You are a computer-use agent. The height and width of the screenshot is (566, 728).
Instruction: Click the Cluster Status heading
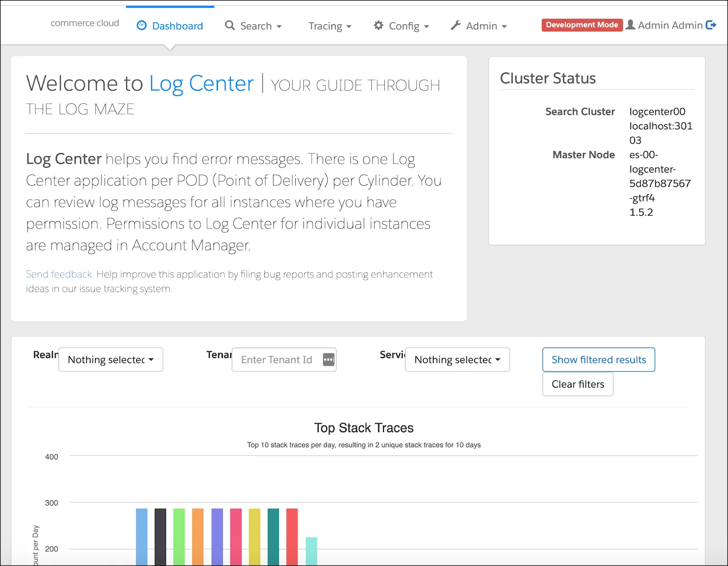pyautogui.click(x=548, y=78)
